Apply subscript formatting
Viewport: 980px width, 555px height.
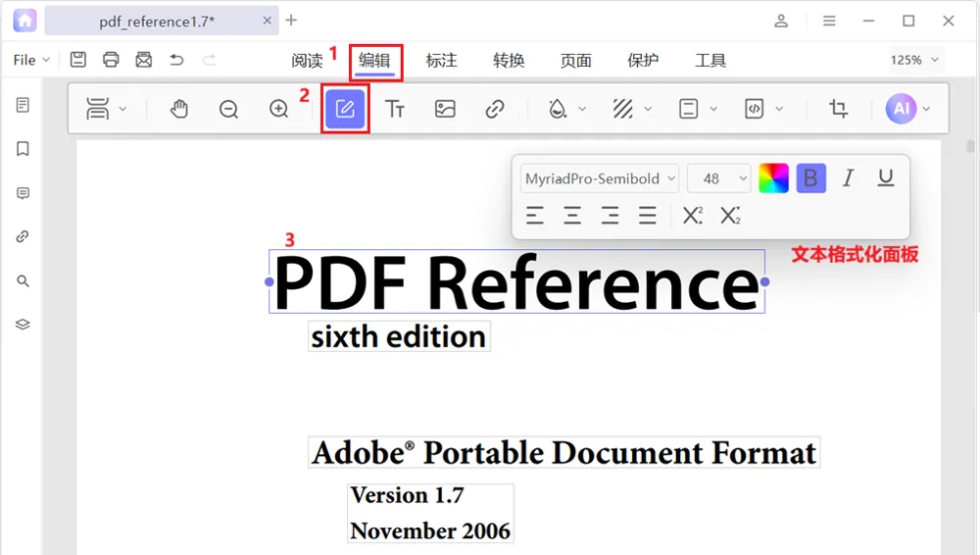pyautogui.click(x=730, y=216)
